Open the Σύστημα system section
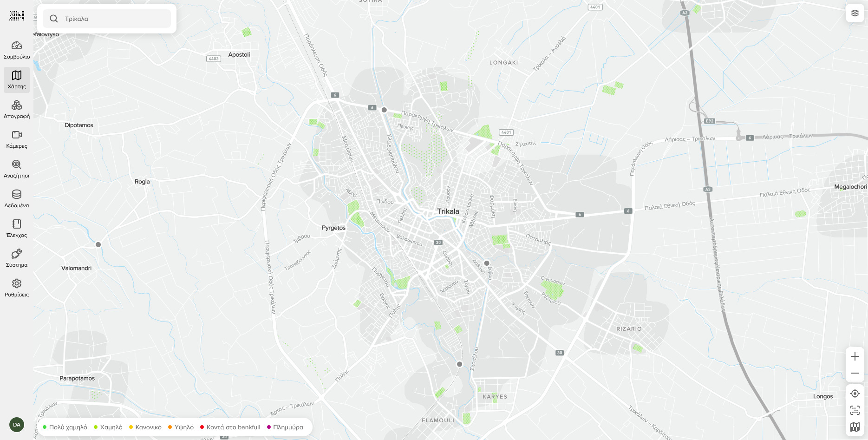This screenshot has width=868, height=440. click(x=17, y=258)
